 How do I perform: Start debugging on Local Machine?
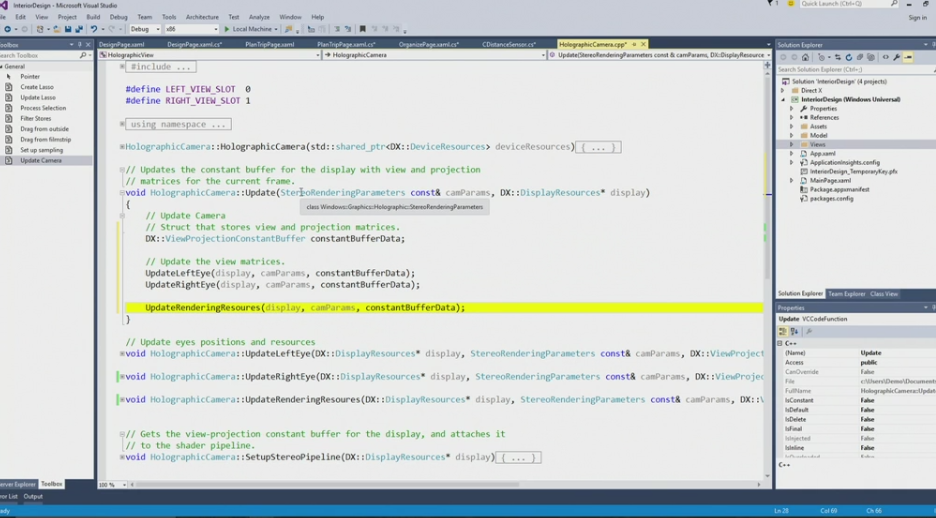point(241,29)
